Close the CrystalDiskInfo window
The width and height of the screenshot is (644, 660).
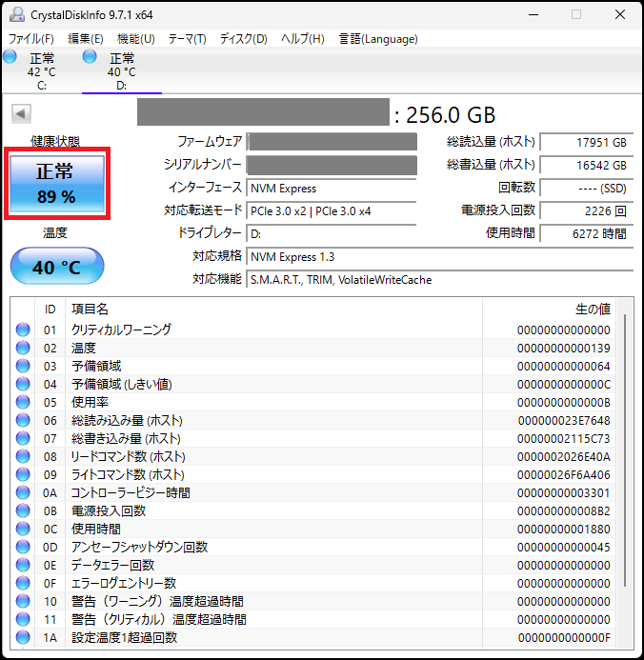(620, 14)
